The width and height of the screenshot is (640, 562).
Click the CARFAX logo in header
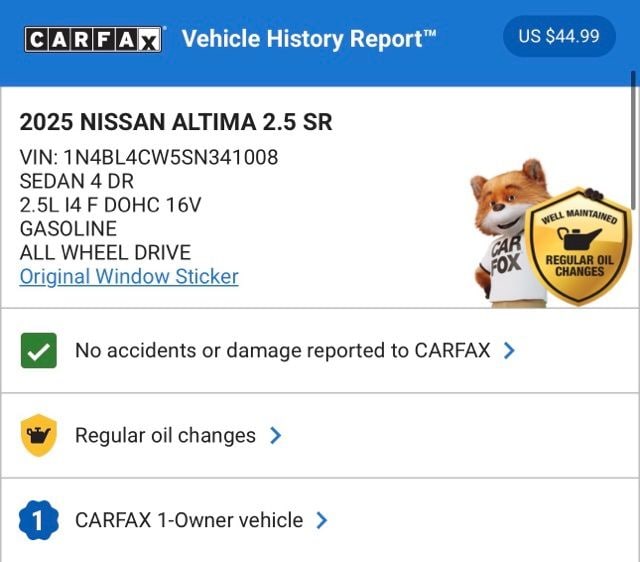[x=93, y=39]
